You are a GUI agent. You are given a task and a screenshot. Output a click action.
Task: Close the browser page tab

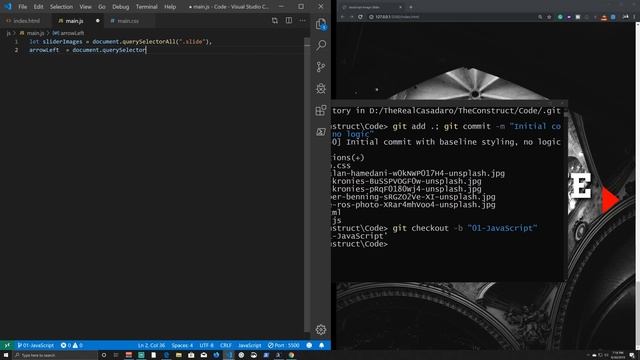(x=400, y=7)
